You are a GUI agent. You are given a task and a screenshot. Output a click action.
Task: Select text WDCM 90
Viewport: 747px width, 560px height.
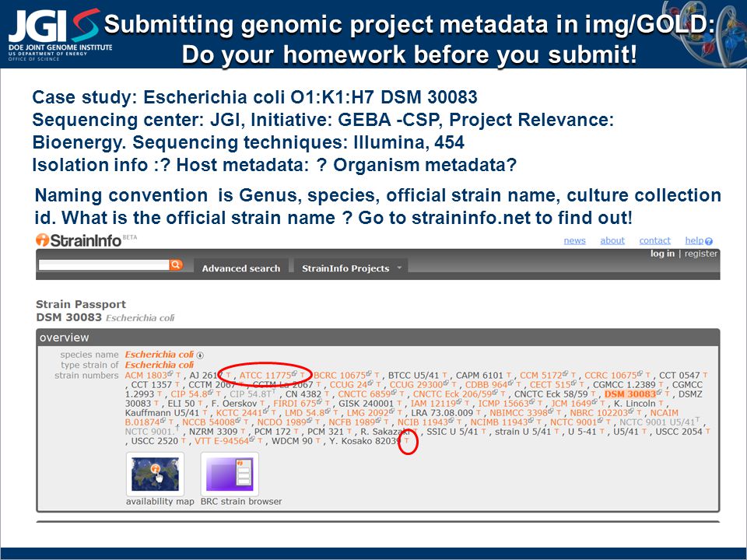(292, 441)
